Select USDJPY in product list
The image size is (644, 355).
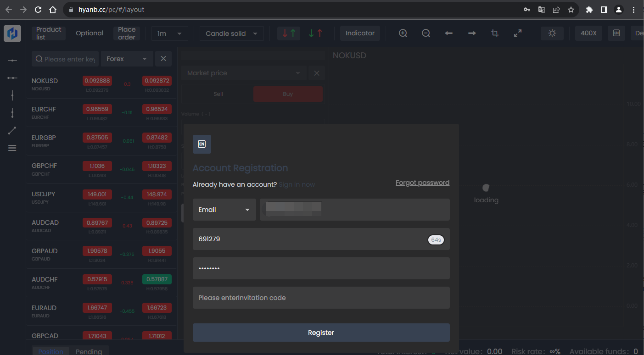[x=101, y=198]
